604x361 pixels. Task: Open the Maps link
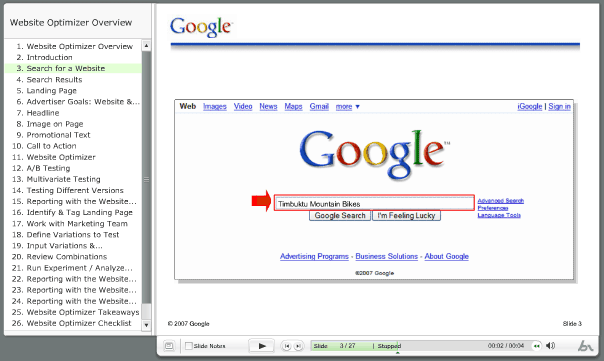pyautogui.click(x=294, y=106)
